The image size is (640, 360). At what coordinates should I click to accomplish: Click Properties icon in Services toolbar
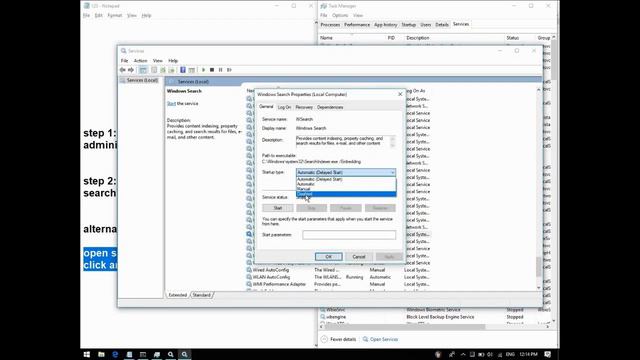tap(154, 70)
